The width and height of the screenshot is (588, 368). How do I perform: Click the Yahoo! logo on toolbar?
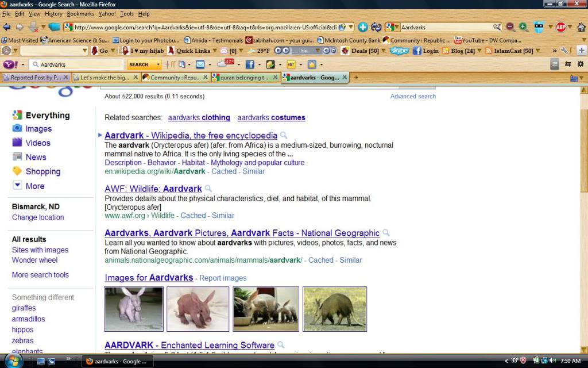[10, 64]
